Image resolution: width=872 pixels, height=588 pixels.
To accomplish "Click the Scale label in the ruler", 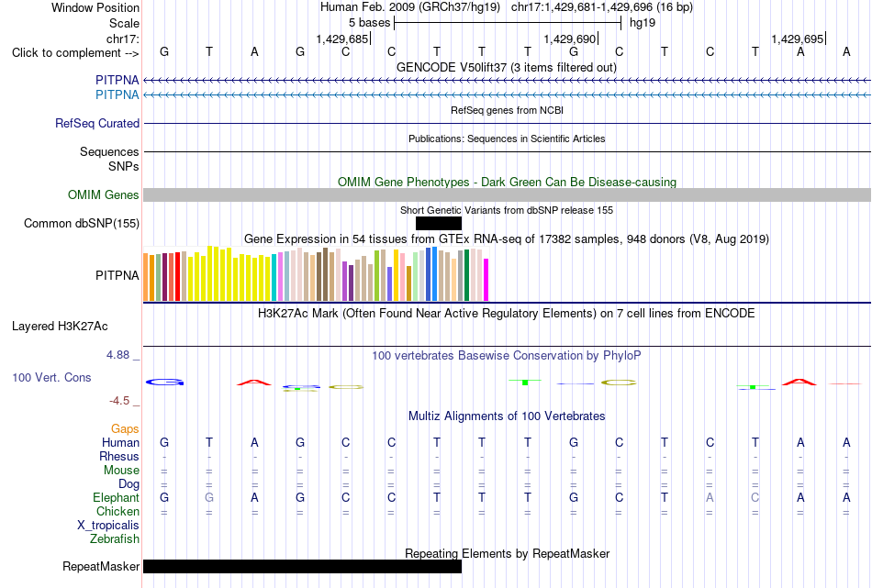I will tap(124, 23).
